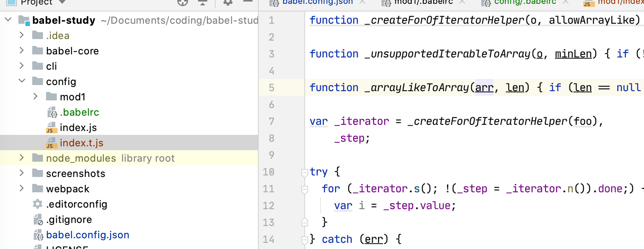This screenshot has width=644, height=249.
Task: Click _step.value on line 12
Action: pos(417,206)
